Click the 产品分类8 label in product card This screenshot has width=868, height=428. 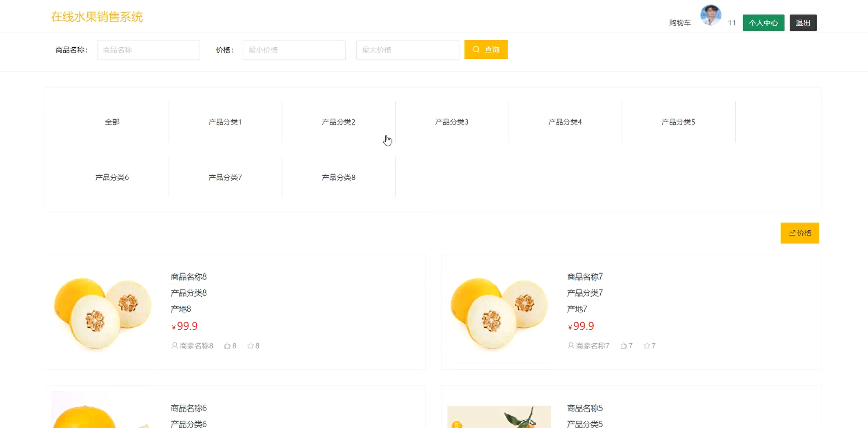click(x=189, y=293)
